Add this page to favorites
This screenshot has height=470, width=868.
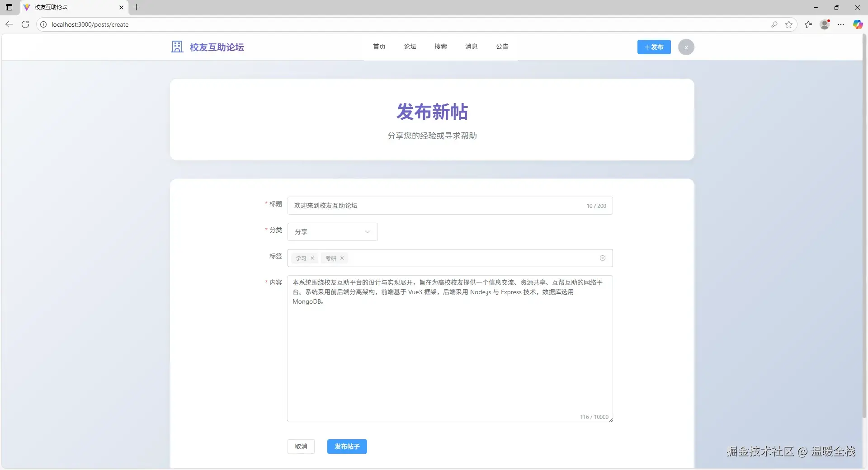point(789,24)
